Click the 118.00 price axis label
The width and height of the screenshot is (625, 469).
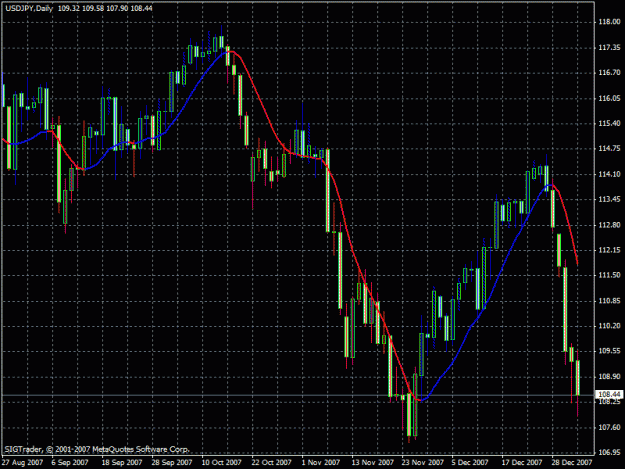pyautogui.click(x=609, y=22)
